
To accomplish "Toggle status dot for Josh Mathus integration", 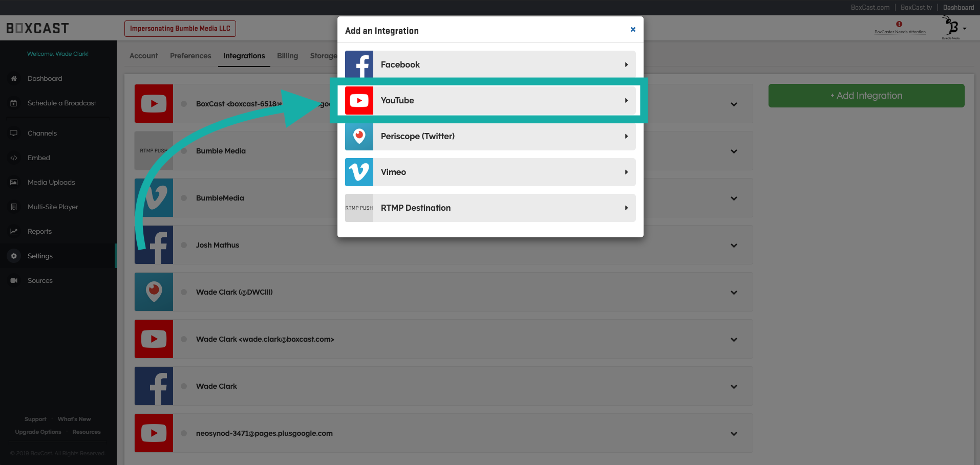I will pyautogui.click(x=184, y=245).
